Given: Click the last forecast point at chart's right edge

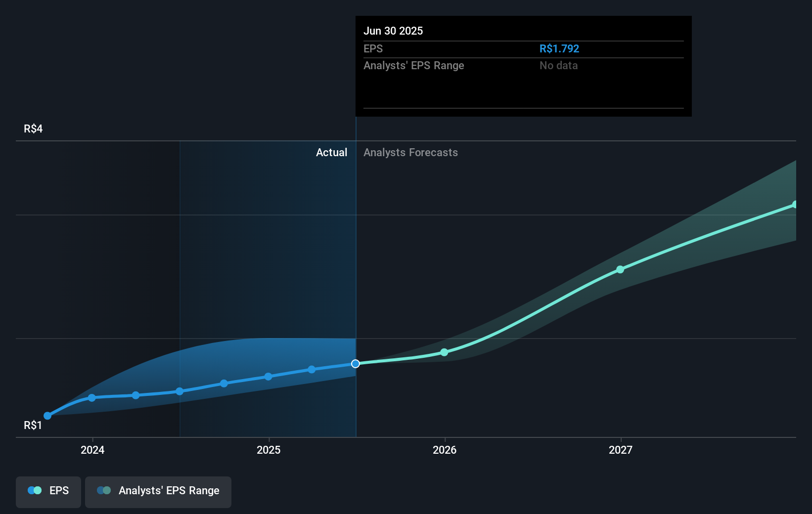Looking at the screenshot, I should tap(795, 205).
